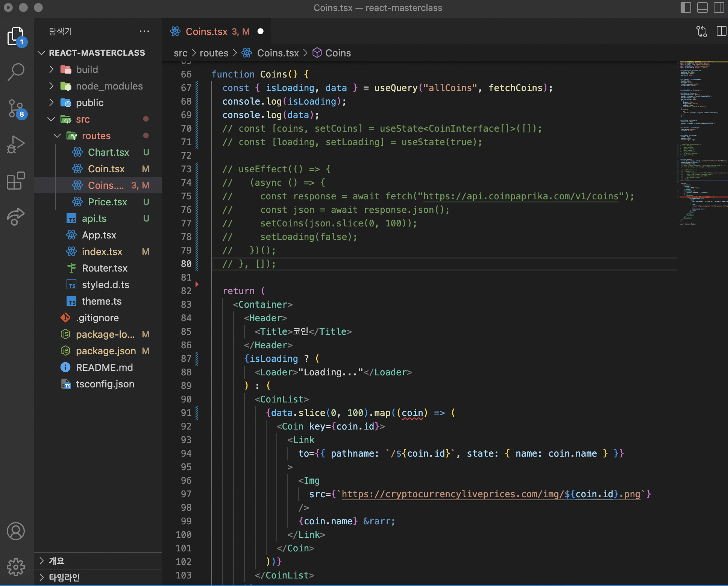Open the coinpaprika API URL link

[x=521, y=196]
